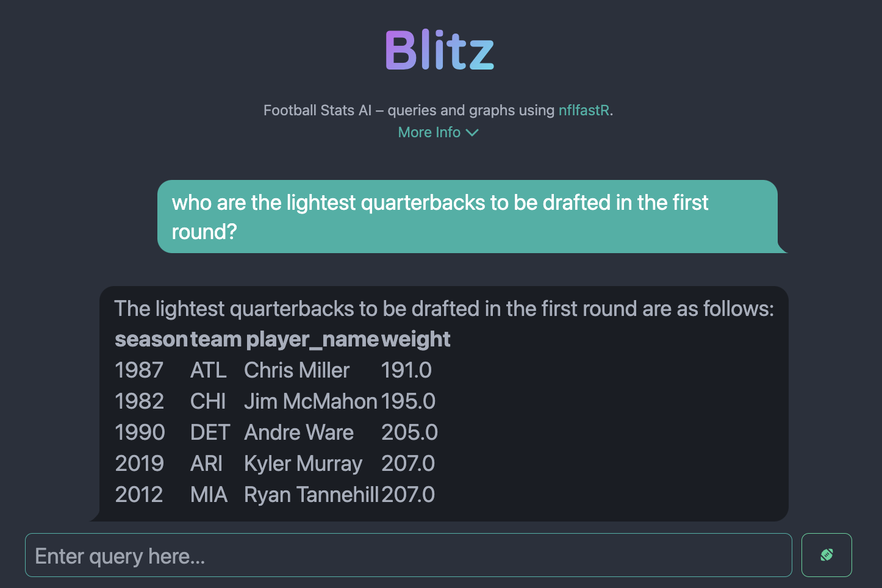Click the More Info text link
Image resolution: width=882 pixels, height=588 pixels.
429,132
